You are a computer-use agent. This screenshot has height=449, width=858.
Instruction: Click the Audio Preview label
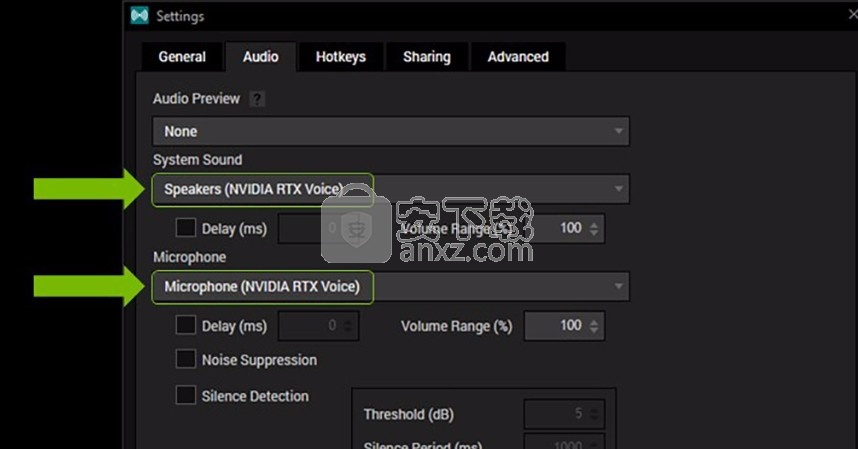coord(196,99)
